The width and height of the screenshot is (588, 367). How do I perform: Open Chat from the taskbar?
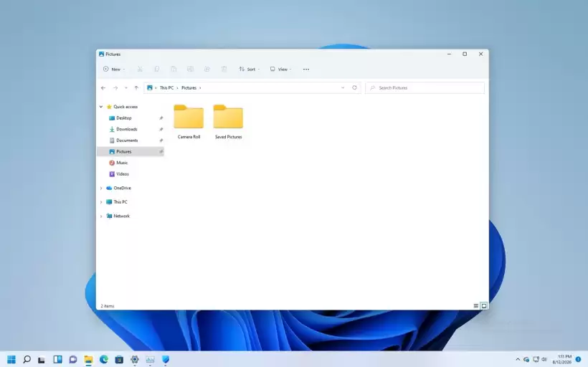pos(72,360)
